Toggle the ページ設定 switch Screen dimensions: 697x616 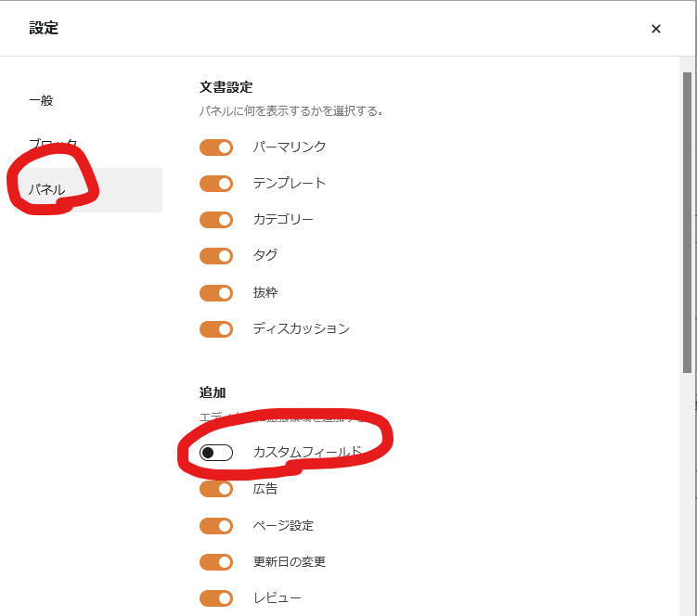pos(216,526)
